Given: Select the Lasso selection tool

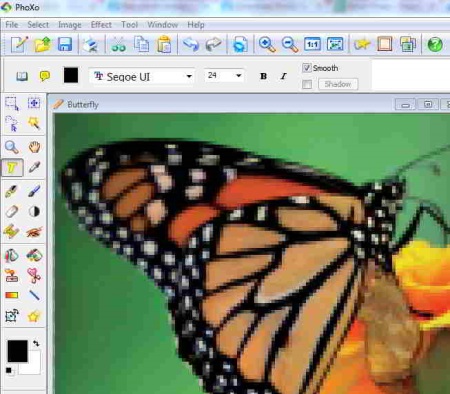Looking at the screenshot, I should [x=12, y=123].
